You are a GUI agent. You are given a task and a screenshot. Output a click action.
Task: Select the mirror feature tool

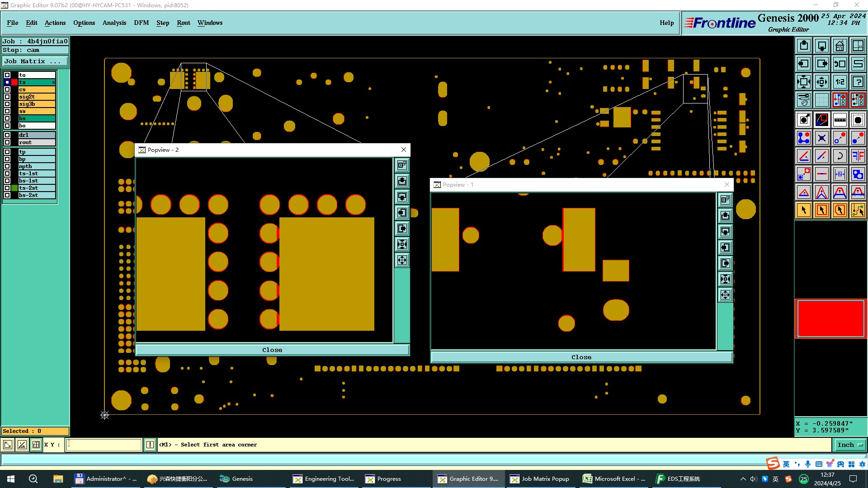pyautogui.click(x=858, y=156)
